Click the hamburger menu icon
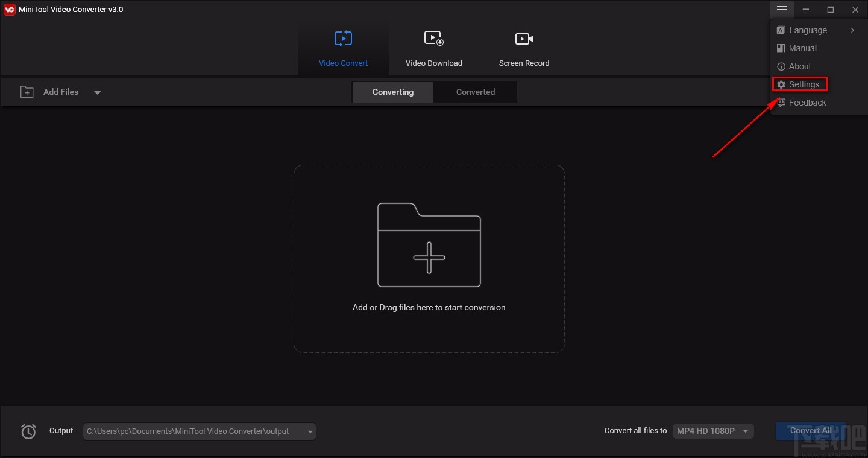The image size is (868, 458). pos(781,10)
